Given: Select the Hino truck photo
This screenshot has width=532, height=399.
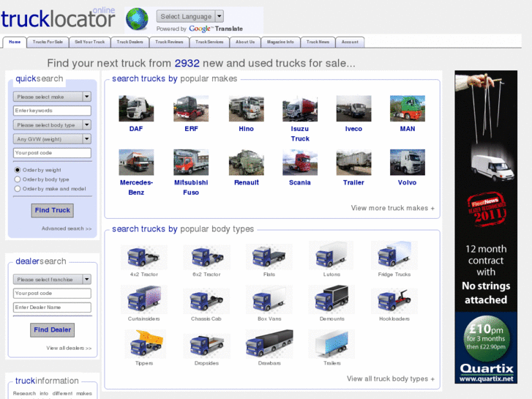Looking at the screenshot, I should tap(247, 108).
